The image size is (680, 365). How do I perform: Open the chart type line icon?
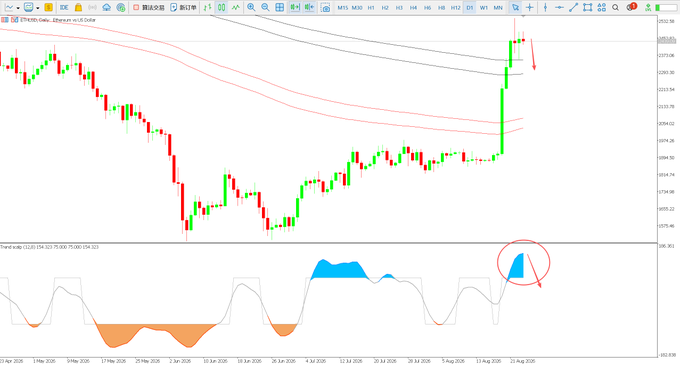point(9,7)
